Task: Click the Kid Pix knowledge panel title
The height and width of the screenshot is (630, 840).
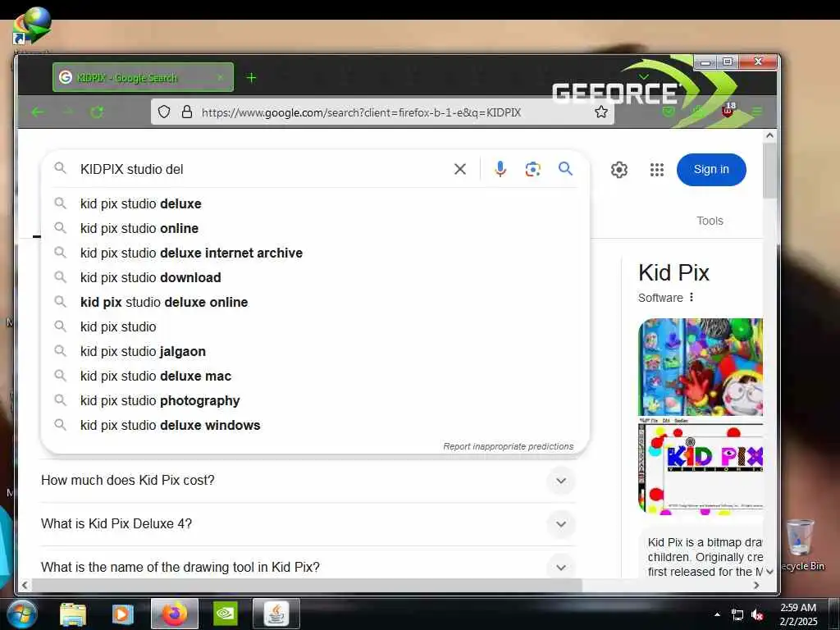Action: tap(673, 272)
